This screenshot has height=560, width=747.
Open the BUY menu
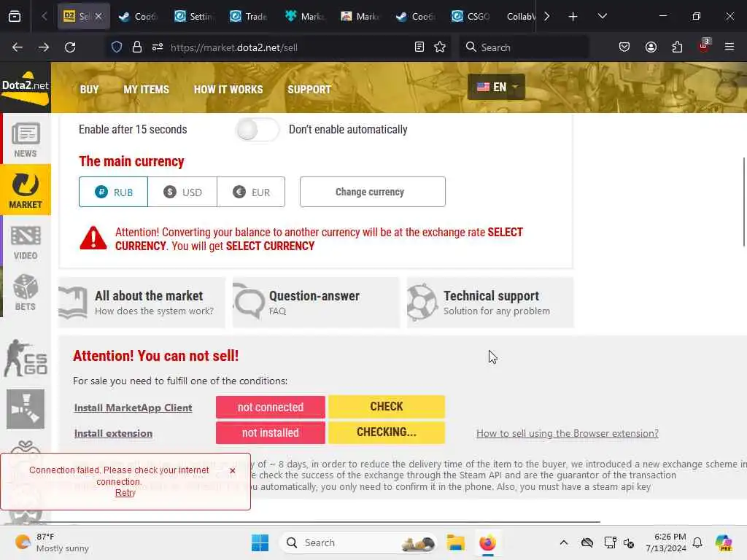[x=89, y=90]
